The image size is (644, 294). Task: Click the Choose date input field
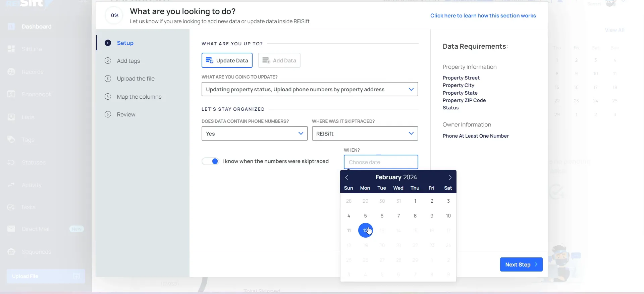click(381, 162)
